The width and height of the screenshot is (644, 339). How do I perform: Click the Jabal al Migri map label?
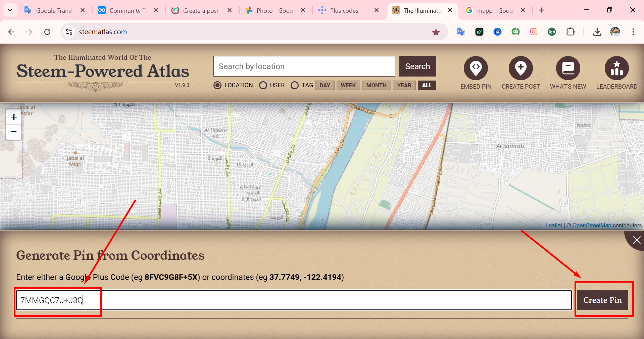[75, 161]
